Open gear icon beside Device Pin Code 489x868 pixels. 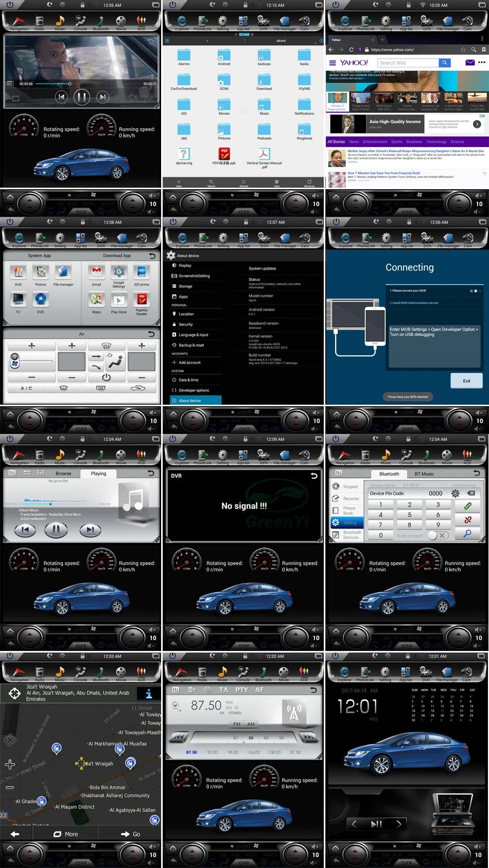455,493
